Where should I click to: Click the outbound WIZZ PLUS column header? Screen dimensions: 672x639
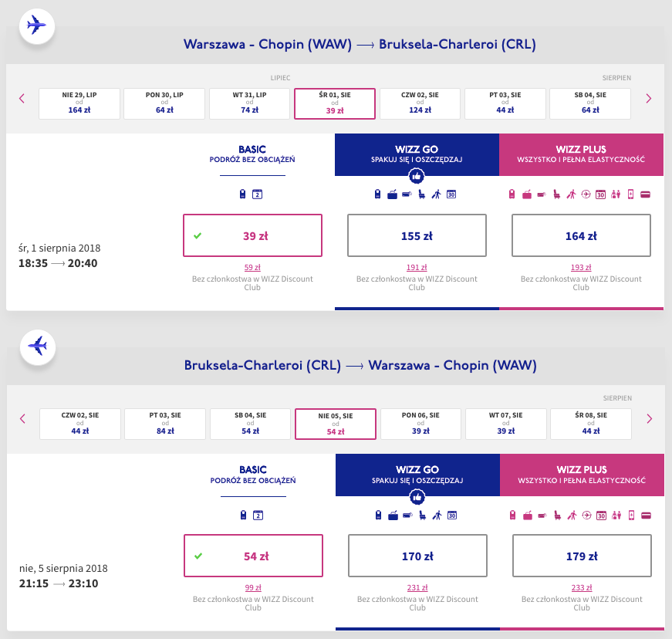pos(581,154)
